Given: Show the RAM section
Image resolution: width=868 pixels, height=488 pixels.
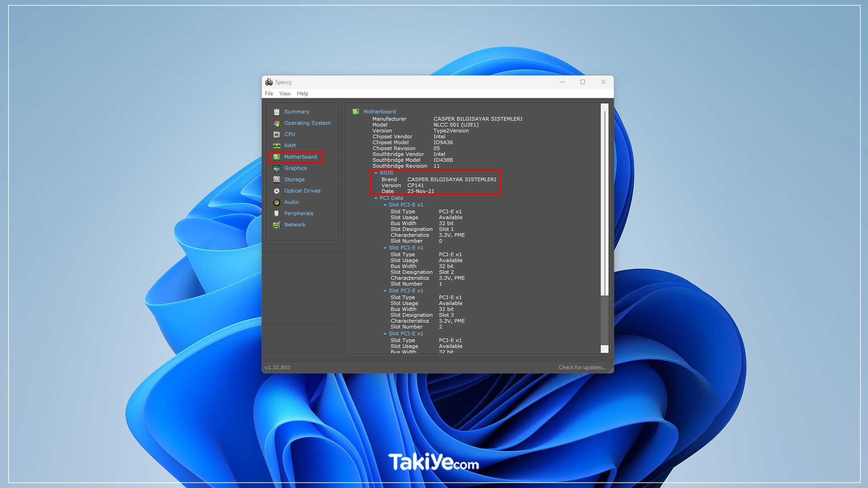Looking at the screenshot, I should (290, 145).
